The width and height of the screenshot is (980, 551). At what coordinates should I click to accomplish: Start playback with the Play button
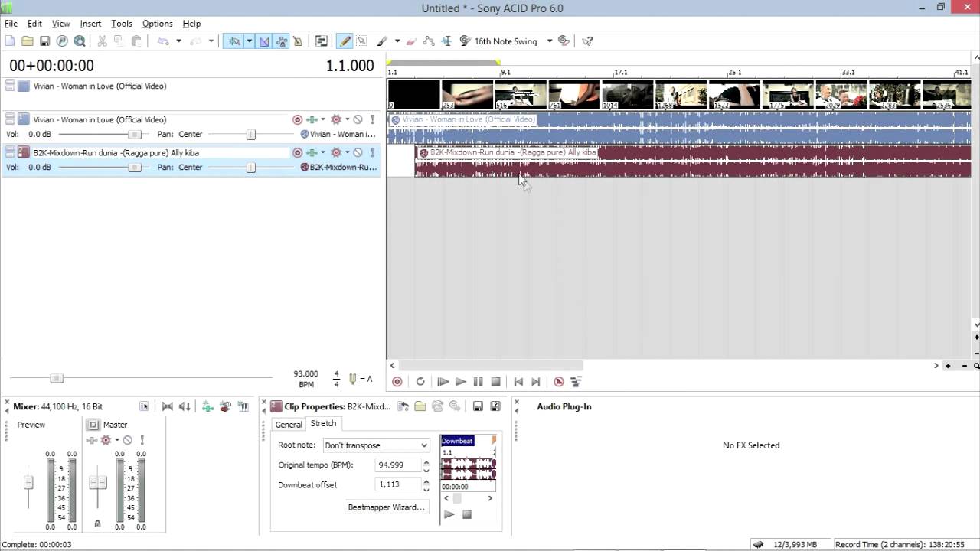tap(460, 381)
